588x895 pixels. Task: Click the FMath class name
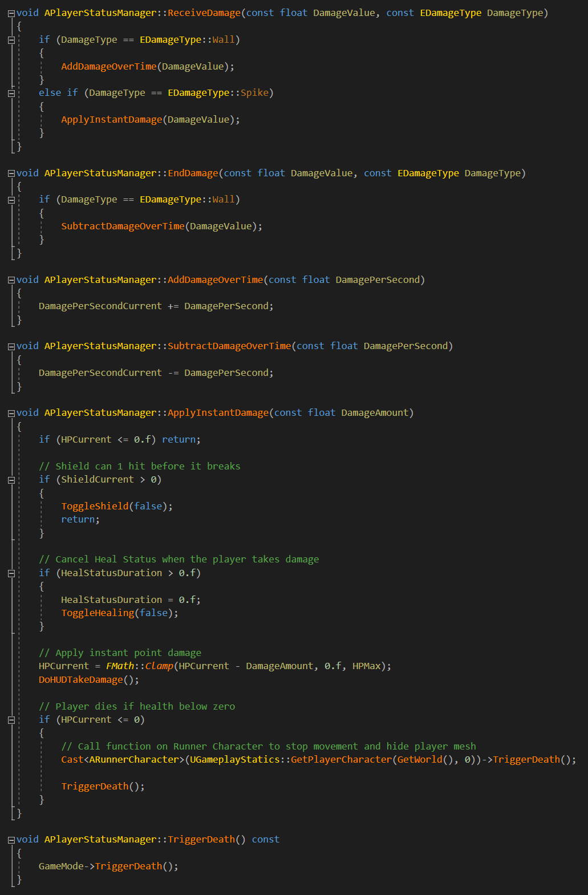coord(120,666)
